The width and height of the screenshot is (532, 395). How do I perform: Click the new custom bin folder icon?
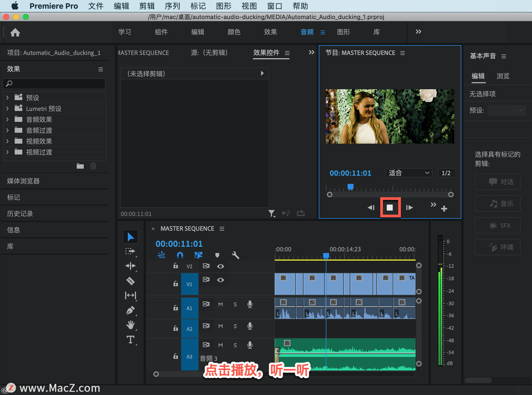coord(80,166)
